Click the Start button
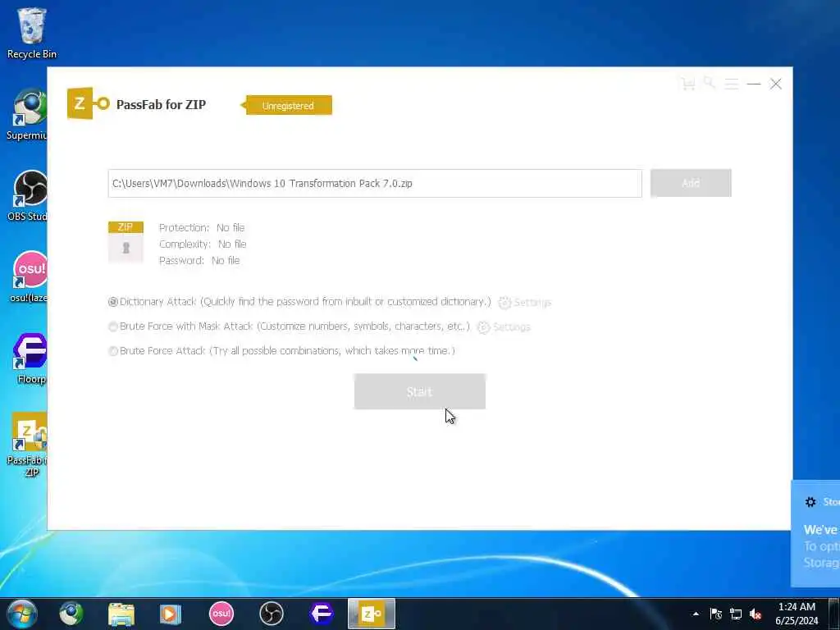This screenshot has height=630, width=840. click(419, 391)
